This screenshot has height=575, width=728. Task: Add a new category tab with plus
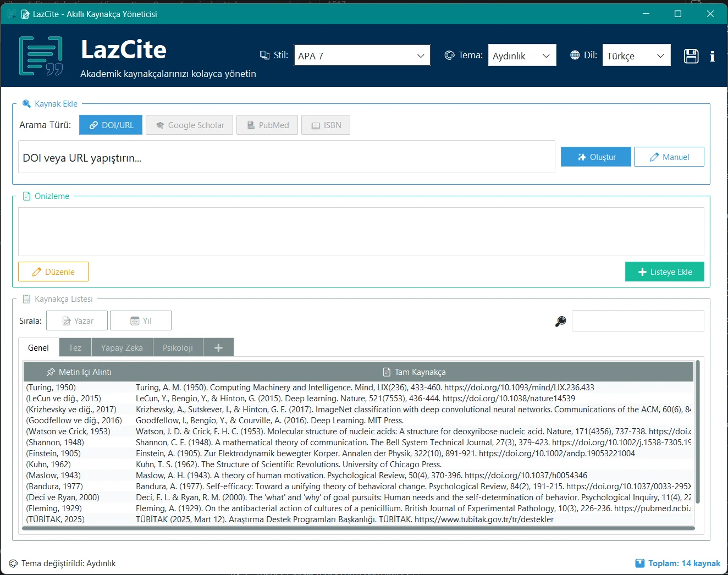(x=218, y=347)
